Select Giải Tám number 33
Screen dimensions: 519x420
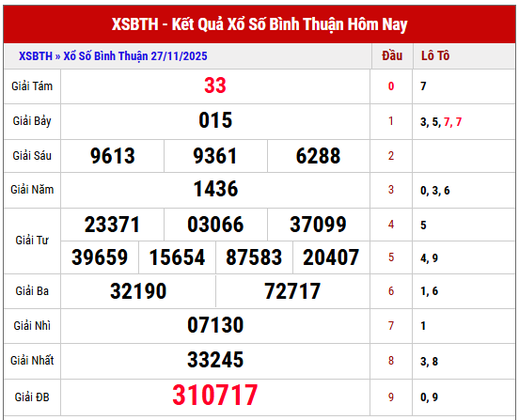coord(215,86)
